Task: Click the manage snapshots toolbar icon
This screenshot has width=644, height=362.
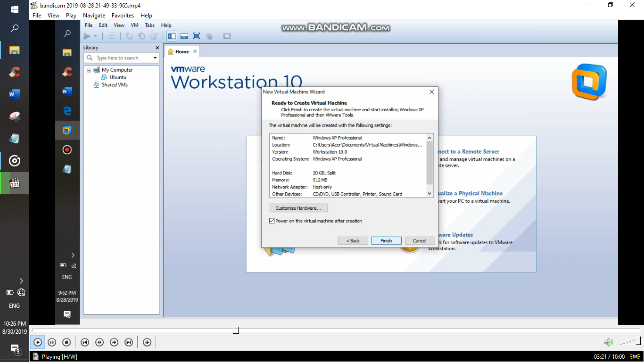Action: [x=154, y=36]
